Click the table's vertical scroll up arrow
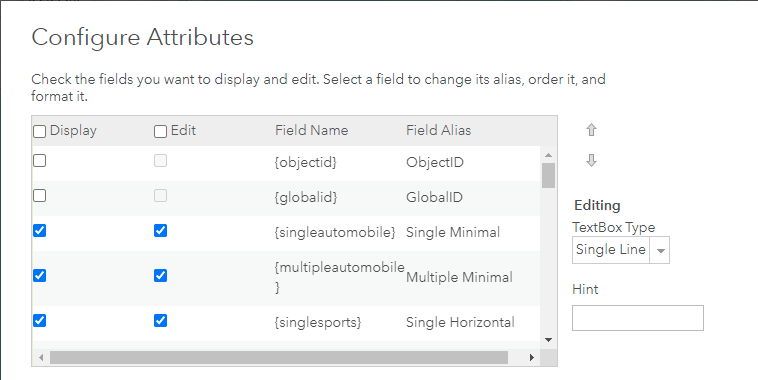This screenshot has height=380, width=758. 548,155
